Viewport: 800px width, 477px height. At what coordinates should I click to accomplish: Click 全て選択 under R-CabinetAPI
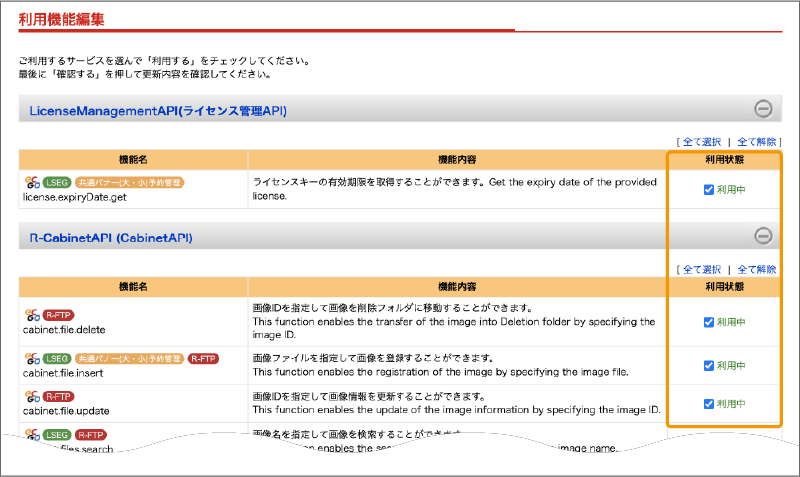pos(702,269)
